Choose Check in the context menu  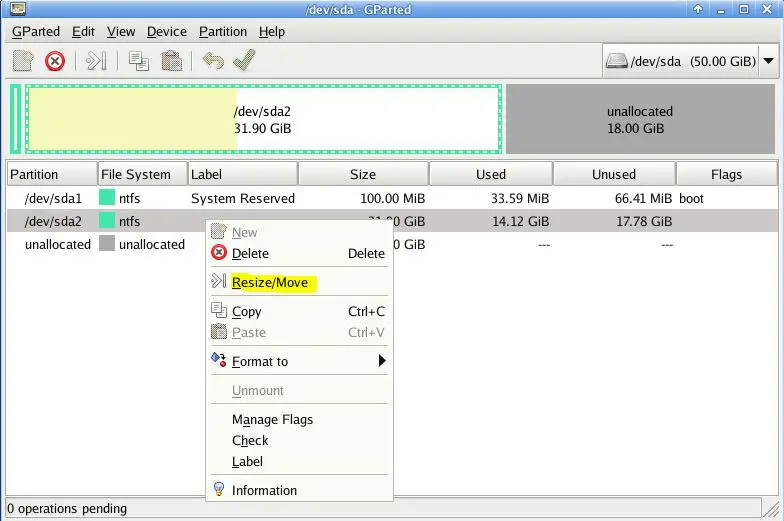(x=299, y=440)
